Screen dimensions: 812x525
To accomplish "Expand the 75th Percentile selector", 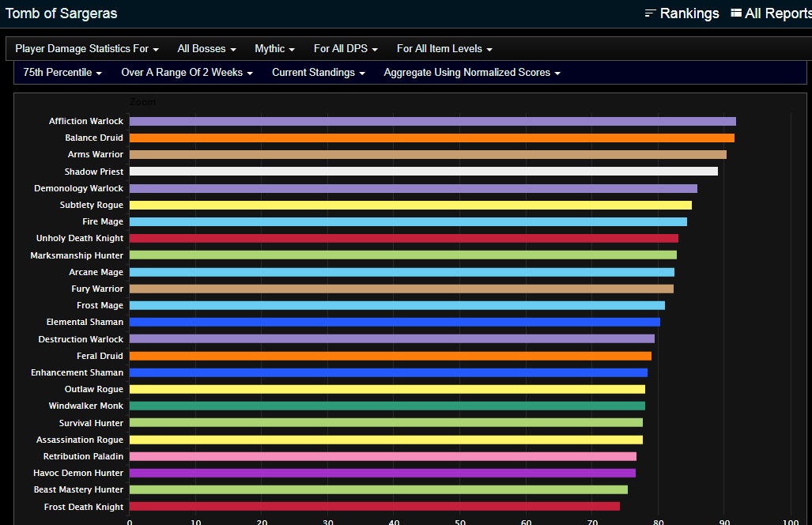I will point(61,72).
